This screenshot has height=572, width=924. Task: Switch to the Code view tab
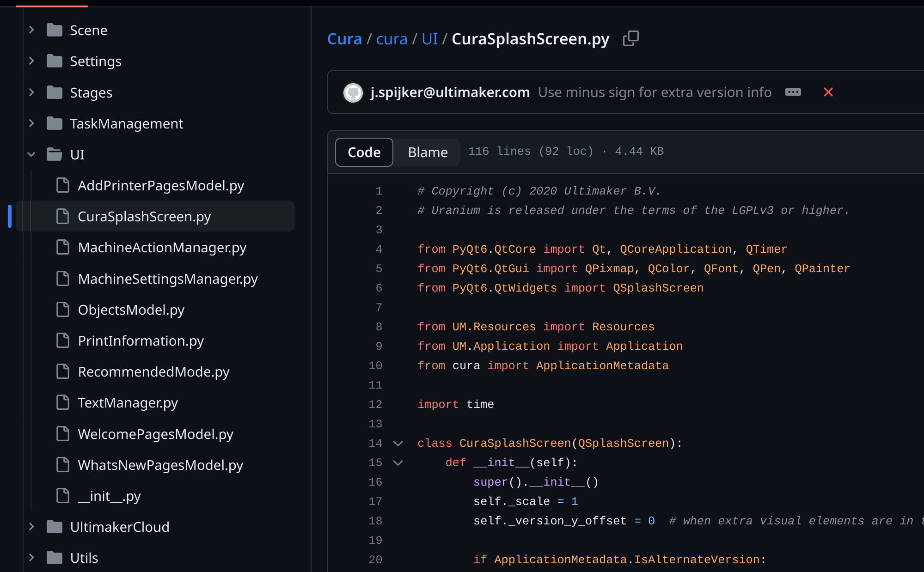(x=364, y=152)
